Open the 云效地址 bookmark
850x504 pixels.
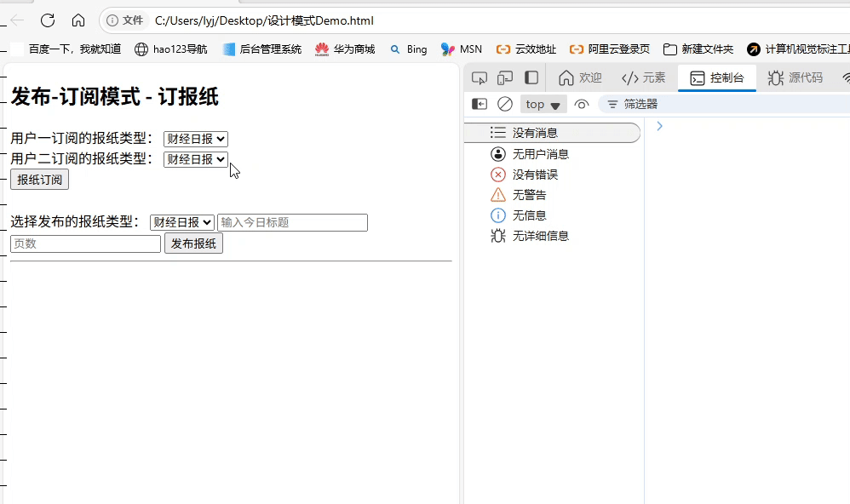pos(526,49)
